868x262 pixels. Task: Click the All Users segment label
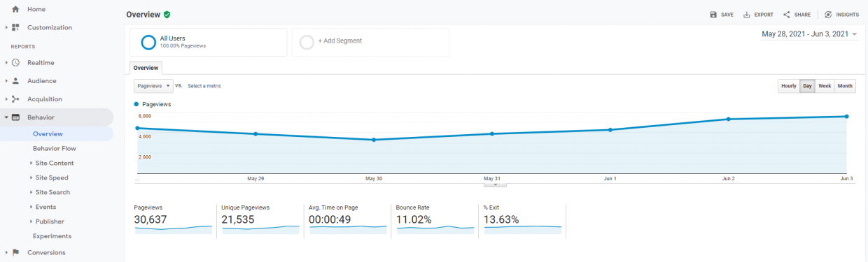[173, 38]
